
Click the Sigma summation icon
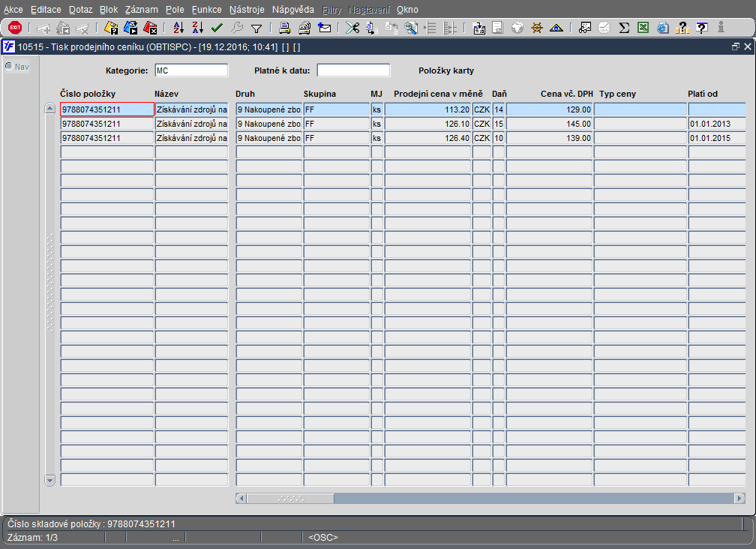(x=624, y=28)
